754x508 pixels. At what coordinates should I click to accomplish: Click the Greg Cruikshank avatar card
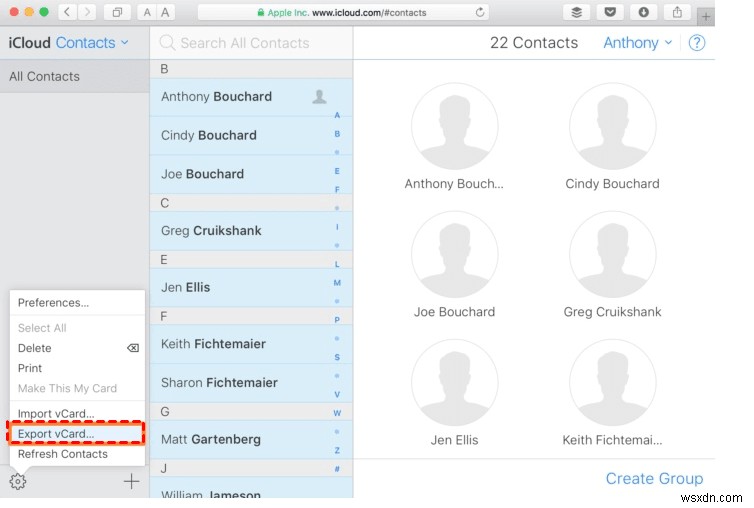pos(613,265)
